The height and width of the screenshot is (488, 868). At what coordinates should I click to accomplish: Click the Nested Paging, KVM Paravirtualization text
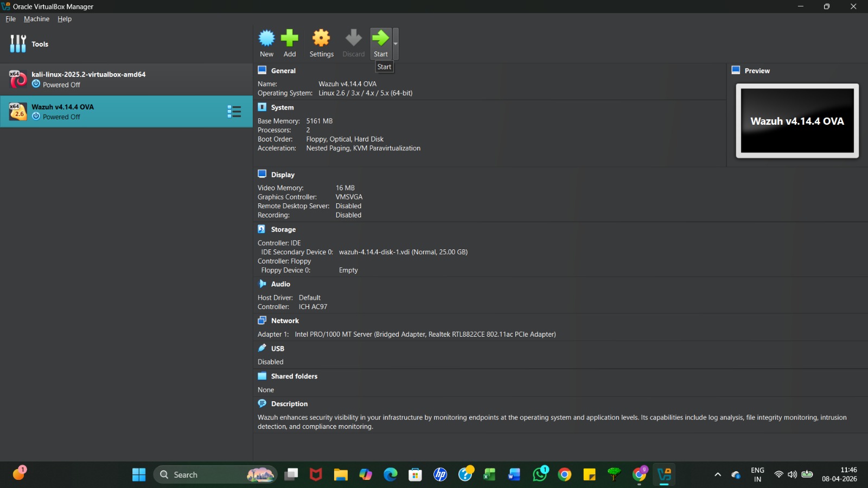pyautogui.click(x=363, y=149)
